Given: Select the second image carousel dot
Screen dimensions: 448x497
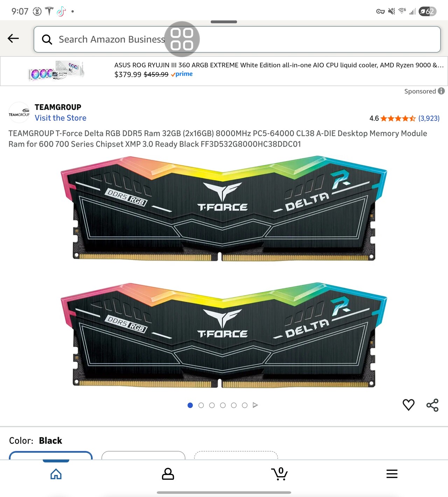Looking at the screenshot, I should [201, 405].
